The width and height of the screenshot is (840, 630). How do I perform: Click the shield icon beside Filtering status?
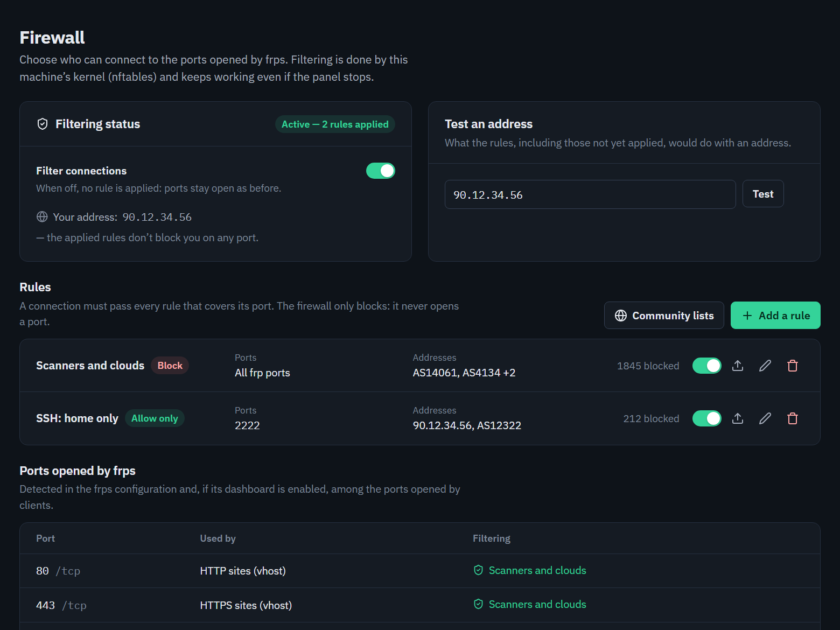(x=43, y=124)
